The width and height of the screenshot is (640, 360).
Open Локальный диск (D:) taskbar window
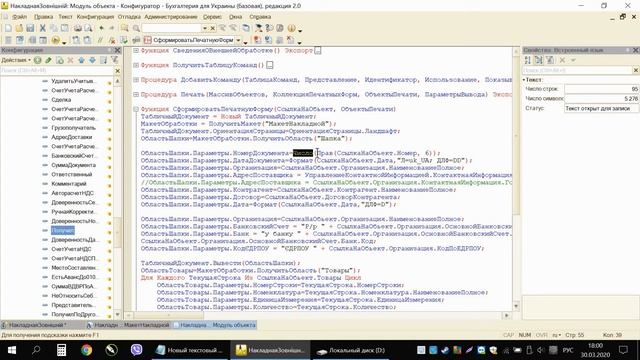click(351, 350)
